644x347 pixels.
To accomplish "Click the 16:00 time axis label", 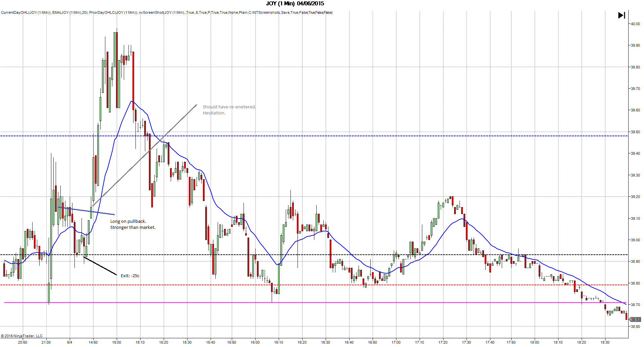I will click(255, 342).
